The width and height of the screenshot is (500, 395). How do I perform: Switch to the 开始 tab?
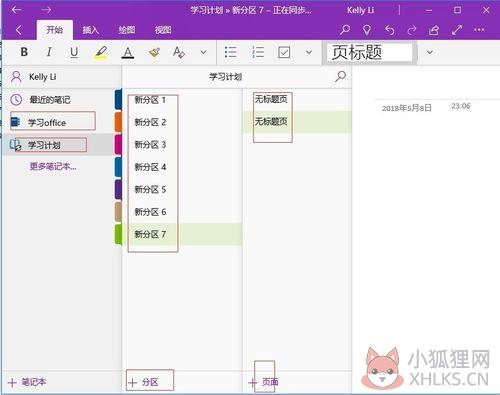pos(55,30)
